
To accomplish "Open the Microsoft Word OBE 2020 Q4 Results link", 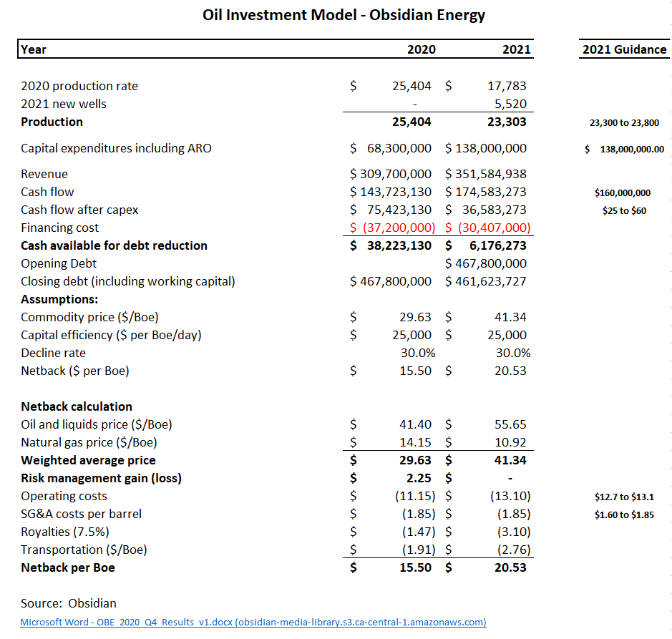I will coord(253,623).
